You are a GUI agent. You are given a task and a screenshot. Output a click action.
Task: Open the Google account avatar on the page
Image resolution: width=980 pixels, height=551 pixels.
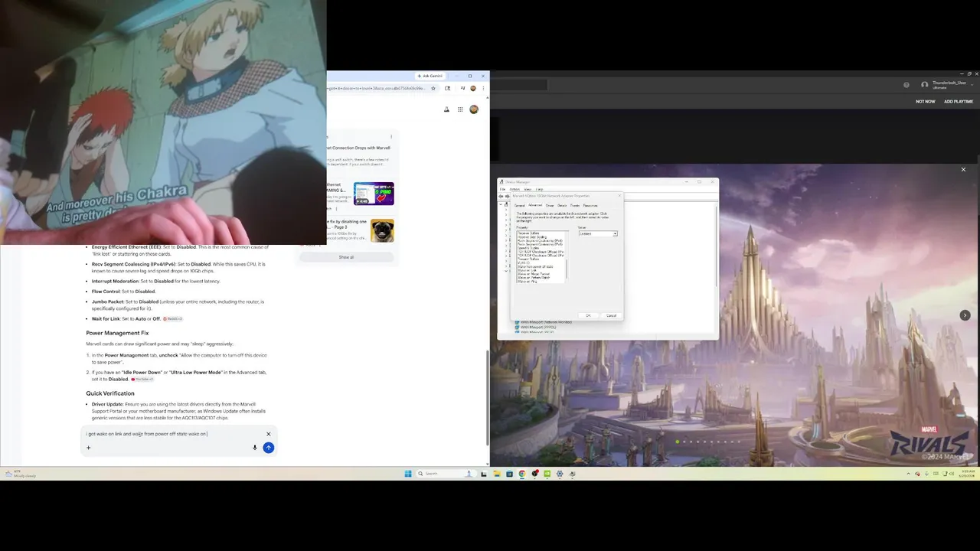474,109
